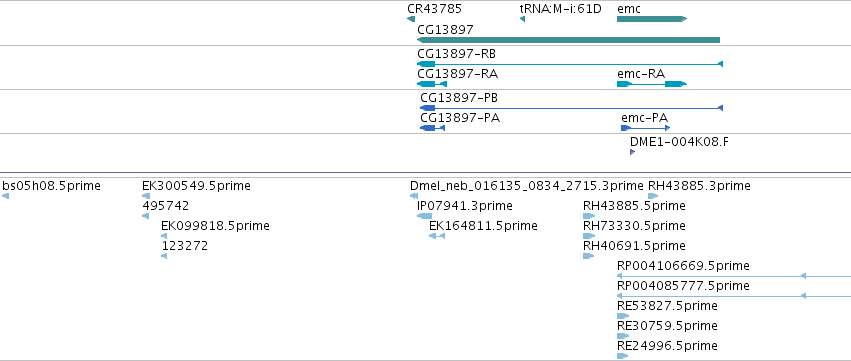
Task: Click the CG13897-RB transcript feature
Action: [x=570, y=64]
